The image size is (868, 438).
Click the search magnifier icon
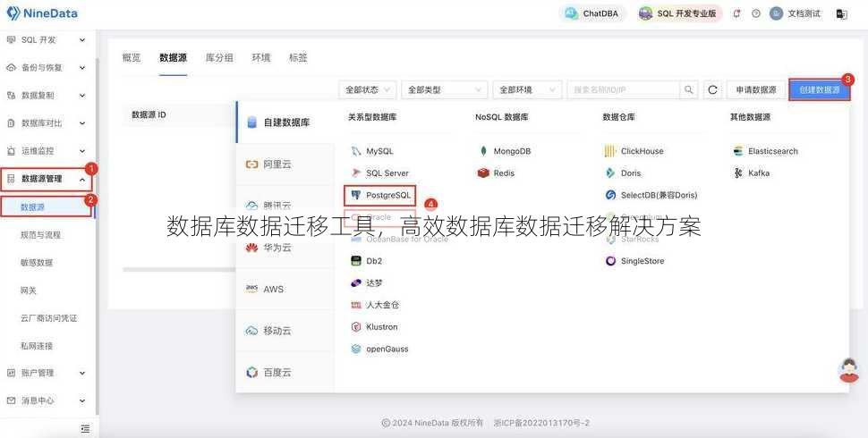689,89
